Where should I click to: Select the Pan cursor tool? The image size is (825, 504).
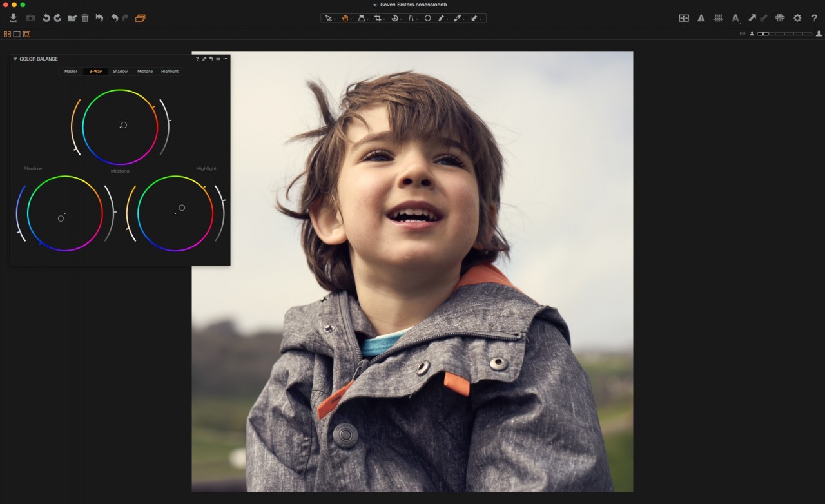[345, 18]
